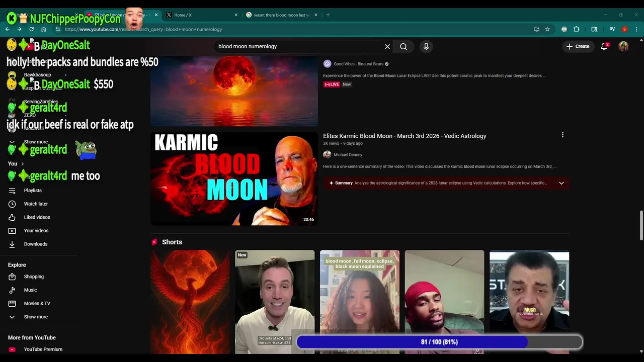The height and width of the screenshot is (362, 644).
Task: Click the YouTube search magnifier button
Action: click(404, 46)
